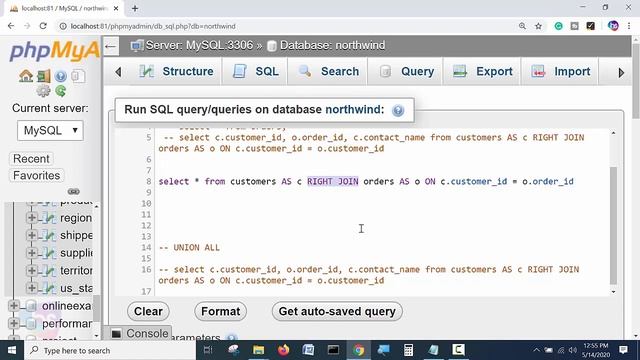Open the Export tab
Image resolution: width=640 pixels, height=360 pixels.
point(482,71)
